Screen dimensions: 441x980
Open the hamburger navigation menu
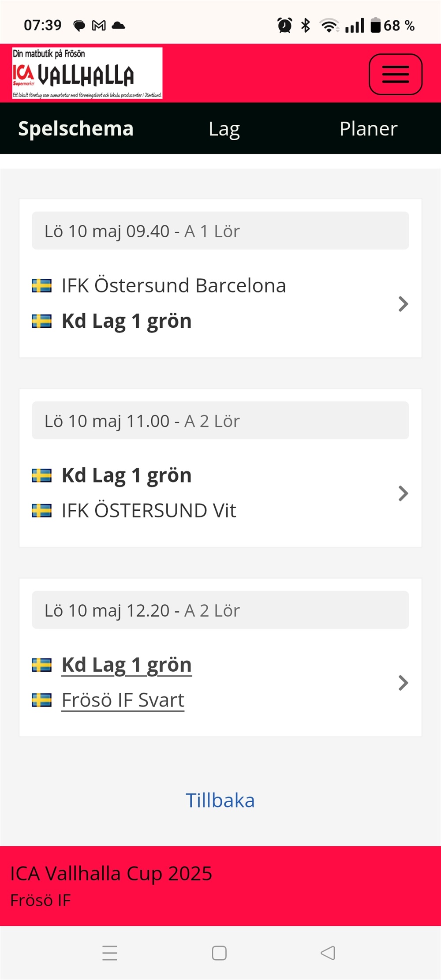pyautogui.click(x=395, y=74)
